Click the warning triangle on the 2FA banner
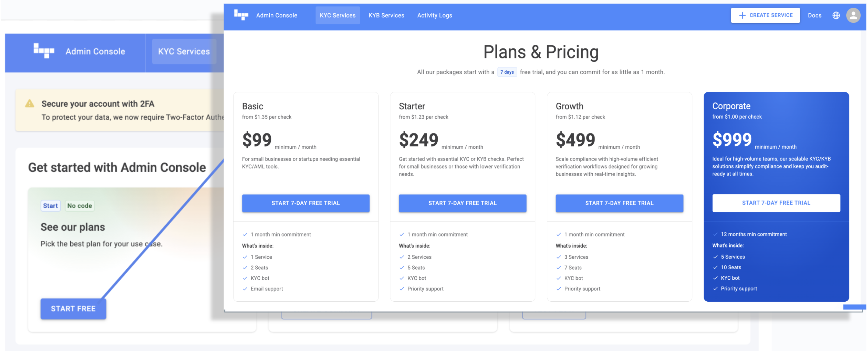The width and height of the screenshot is (868, 351). click(30, 104)
